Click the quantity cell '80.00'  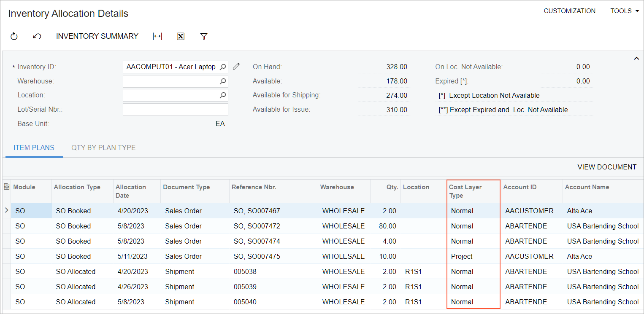tap(385, 226)
